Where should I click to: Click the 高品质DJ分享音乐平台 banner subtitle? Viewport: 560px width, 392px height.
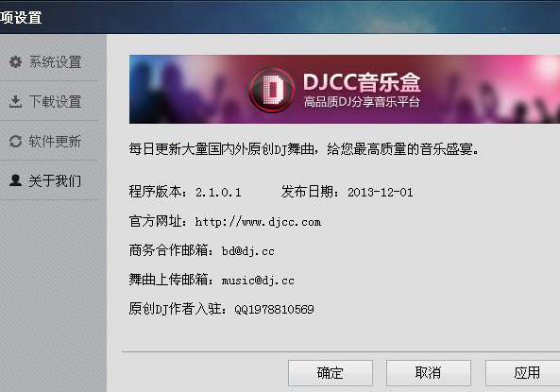pos(362,102)
